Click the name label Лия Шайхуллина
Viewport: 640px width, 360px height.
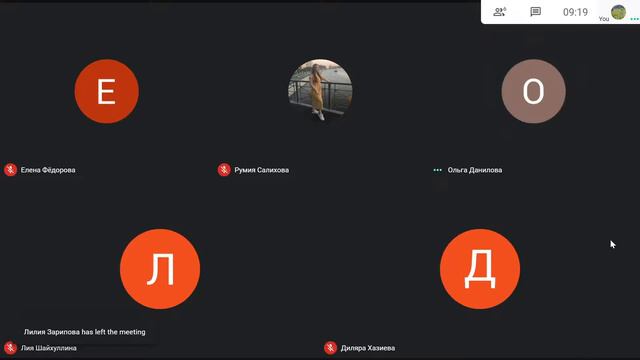coord(49,348)
